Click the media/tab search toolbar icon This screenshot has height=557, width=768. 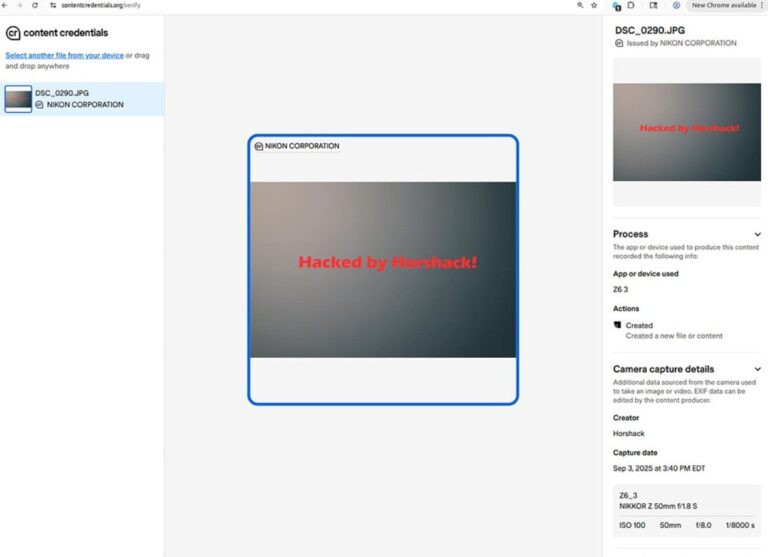click(x=653, y=5)
